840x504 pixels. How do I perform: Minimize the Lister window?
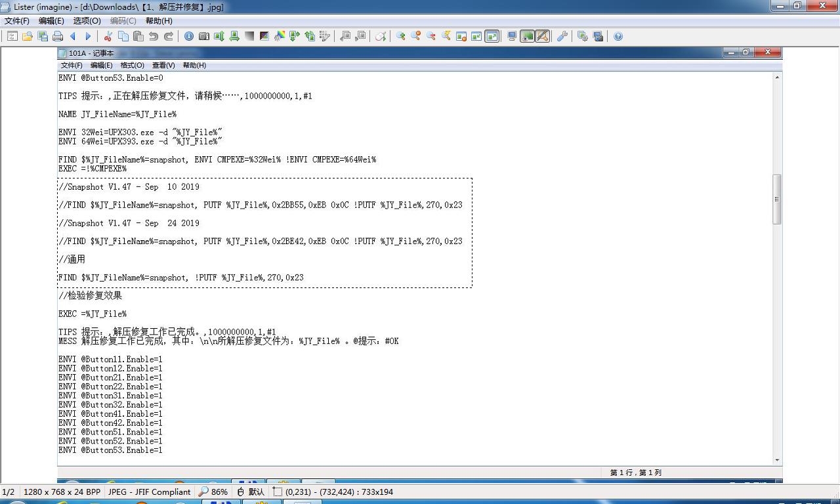[780, 6]
